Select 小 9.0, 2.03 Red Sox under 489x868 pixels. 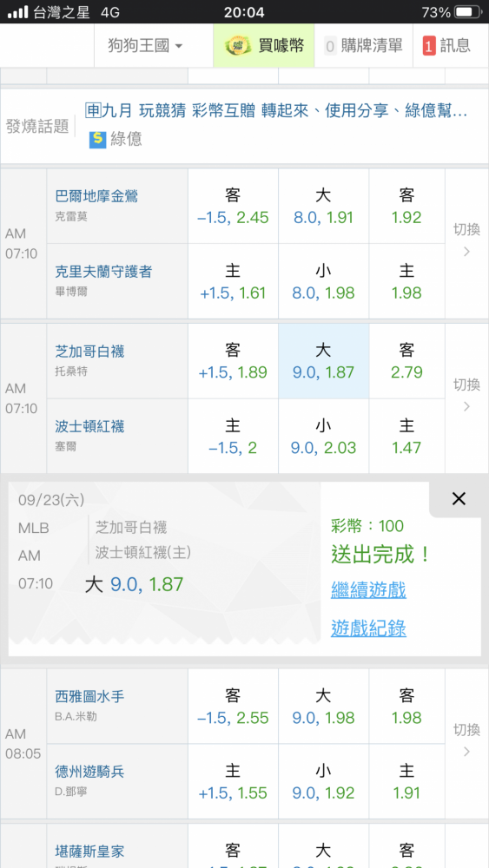pos(323,437)
